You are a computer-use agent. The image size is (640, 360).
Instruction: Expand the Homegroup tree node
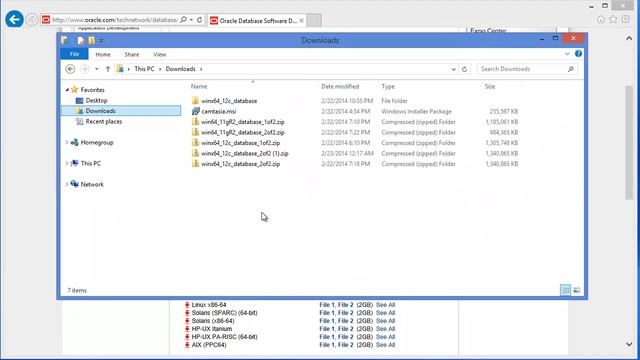pos(67,142)
